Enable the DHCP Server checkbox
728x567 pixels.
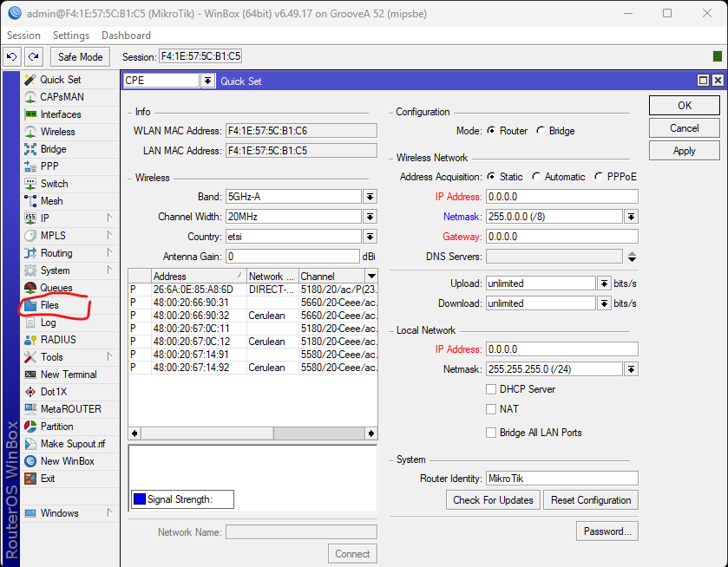pos(492,389)
